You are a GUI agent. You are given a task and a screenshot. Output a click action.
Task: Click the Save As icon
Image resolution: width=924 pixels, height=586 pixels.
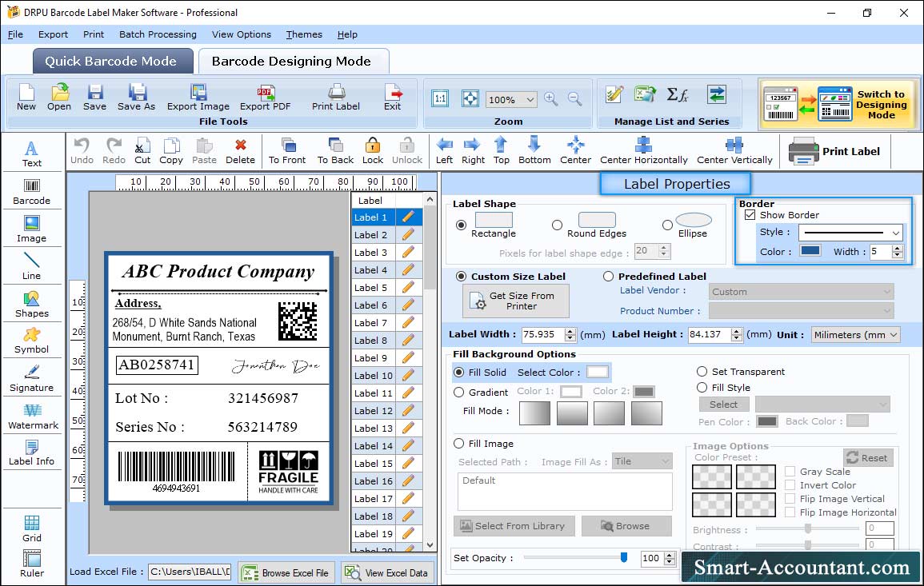click(x=136, y=98)
